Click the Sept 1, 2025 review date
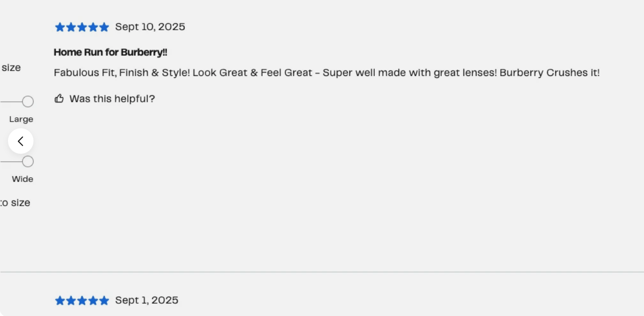Screen dimensions: 644x316 (147, 300)
